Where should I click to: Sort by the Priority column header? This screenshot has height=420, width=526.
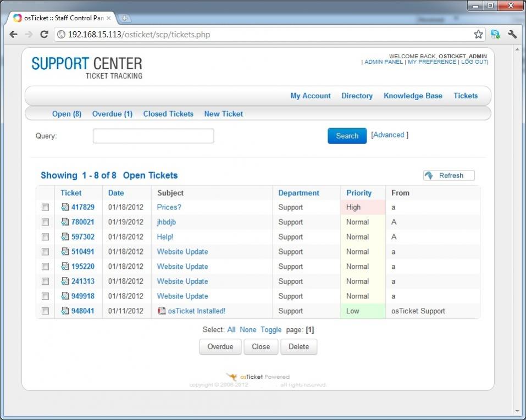pos(359,193)
